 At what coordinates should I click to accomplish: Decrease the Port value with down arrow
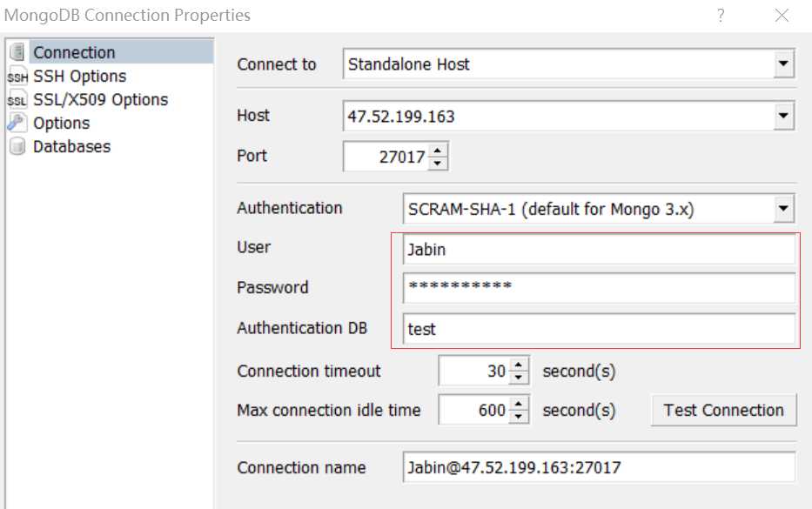(438, 163)
